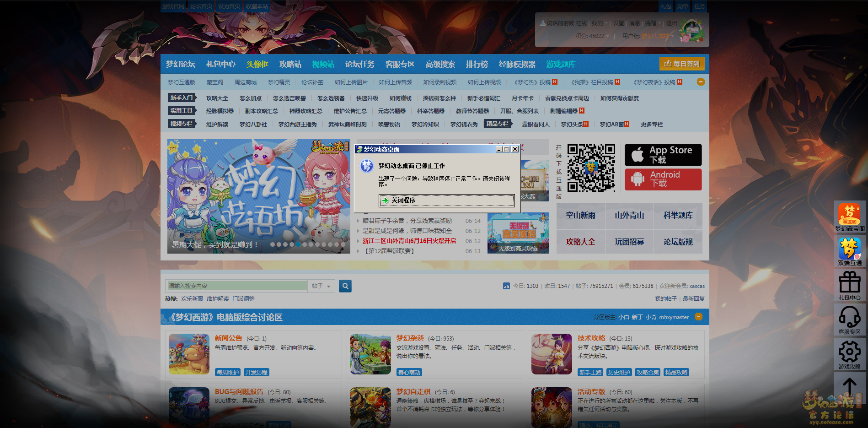
Task: Open the 游戏题库 nav tab
Action: (561, 65)
